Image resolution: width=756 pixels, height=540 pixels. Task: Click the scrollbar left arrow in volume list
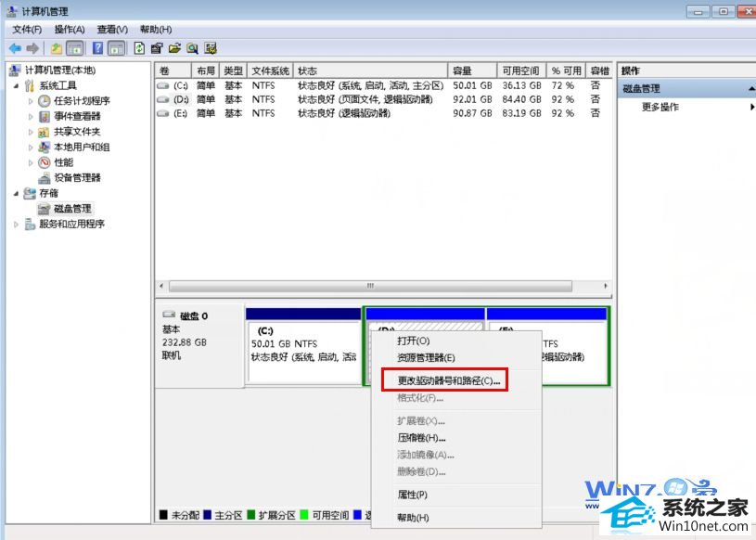pos(161,287)
